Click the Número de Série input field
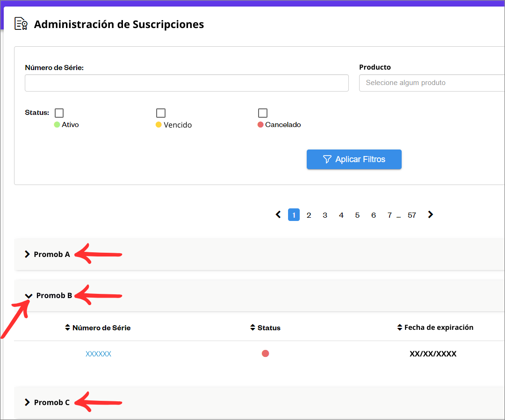Viewport: 505px width, 420px height. pyautogui.click(x=187, y=83)
